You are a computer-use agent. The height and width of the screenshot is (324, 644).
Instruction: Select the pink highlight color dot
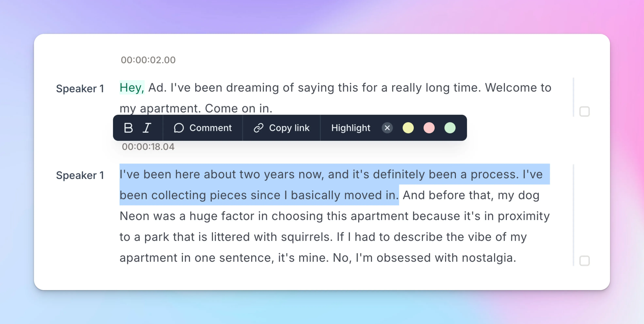point(429,128)
